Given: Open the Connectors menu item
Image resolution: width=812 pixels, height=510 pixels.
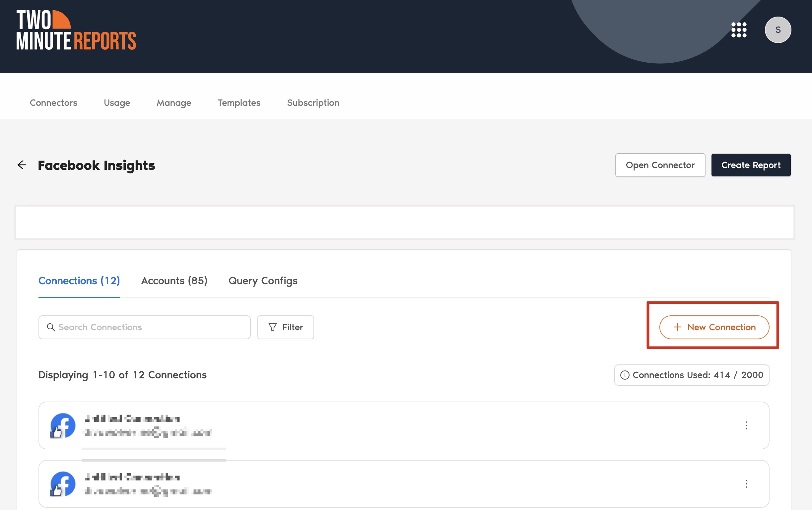Looking at the screenshot, I should tap(54, 102).
